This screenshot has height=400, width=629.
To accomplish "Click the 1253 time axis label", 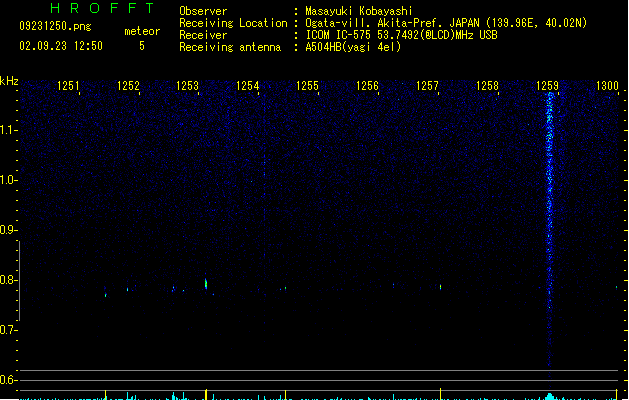I will (188, 86).
